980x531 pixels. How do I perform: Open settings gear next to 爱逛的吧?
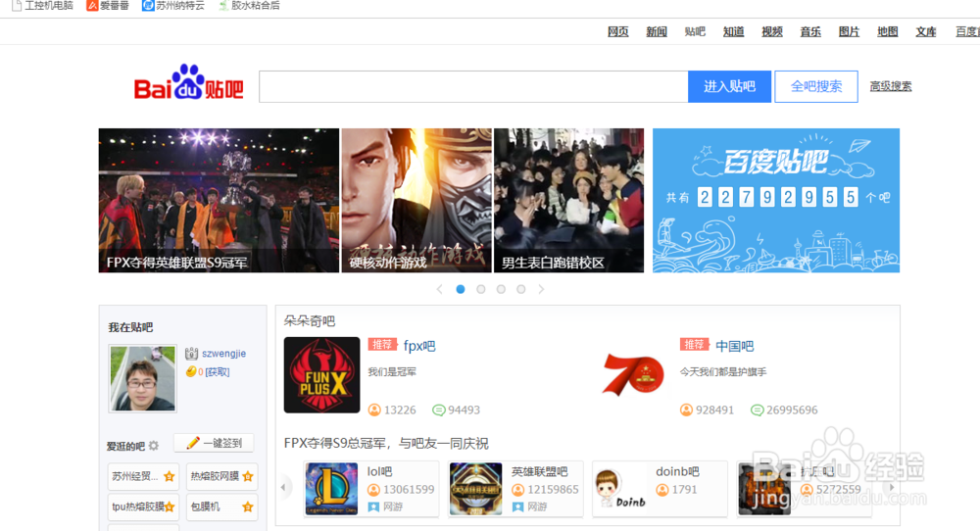coord(154,446)
